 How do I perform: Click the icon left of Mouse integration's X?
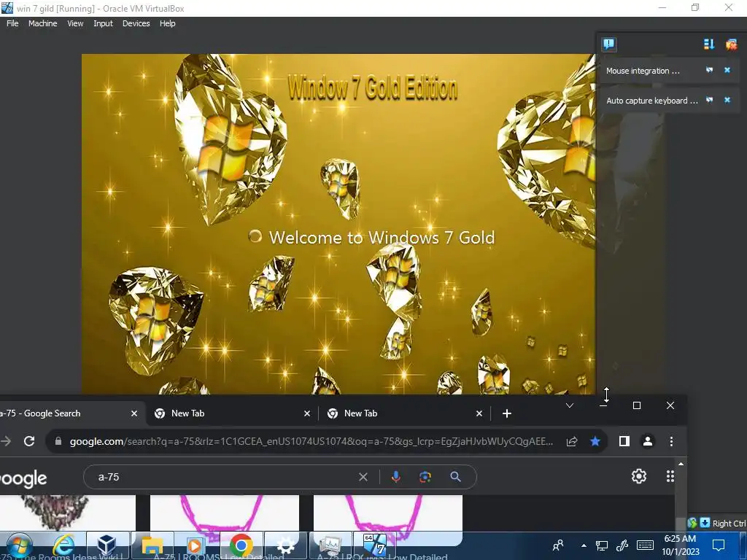709,71
